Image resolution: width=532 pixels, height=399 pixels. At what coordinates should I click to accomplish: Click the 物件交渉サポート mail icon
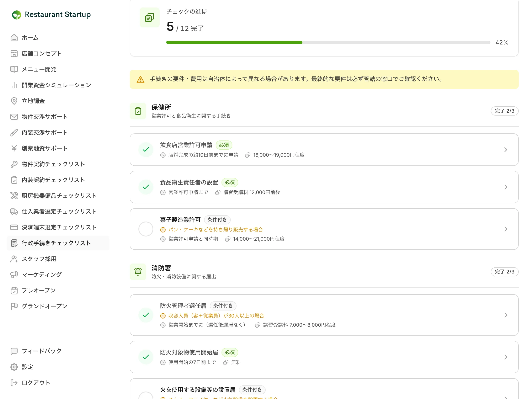point(14,117)
